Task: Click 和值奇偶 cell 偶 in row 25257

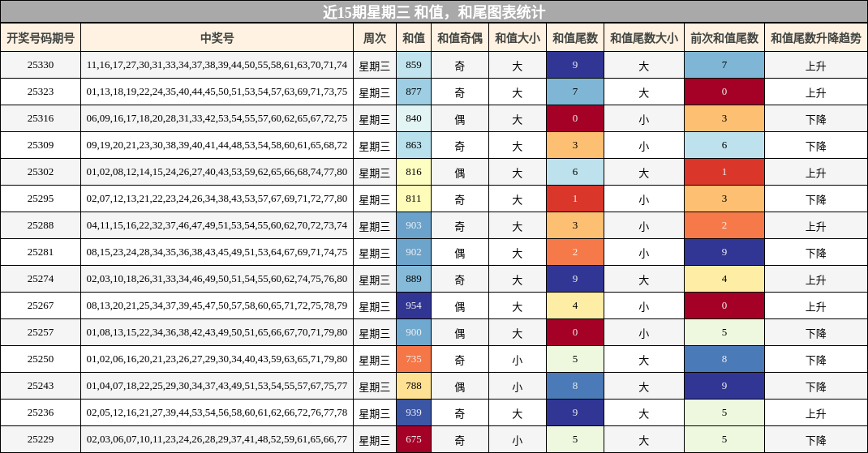Action: click(x=459, y=332)
